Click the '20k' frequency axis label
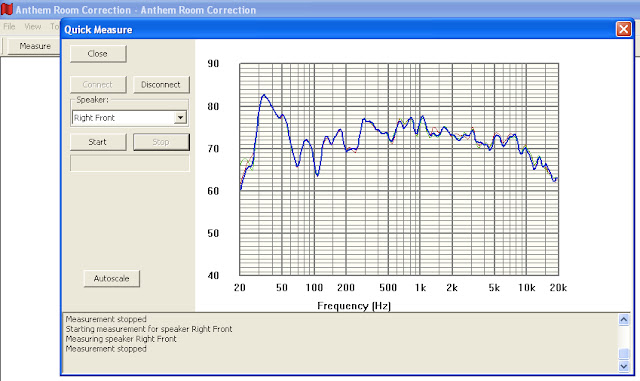Screen dimensions: 640x381 pos(558,288)
